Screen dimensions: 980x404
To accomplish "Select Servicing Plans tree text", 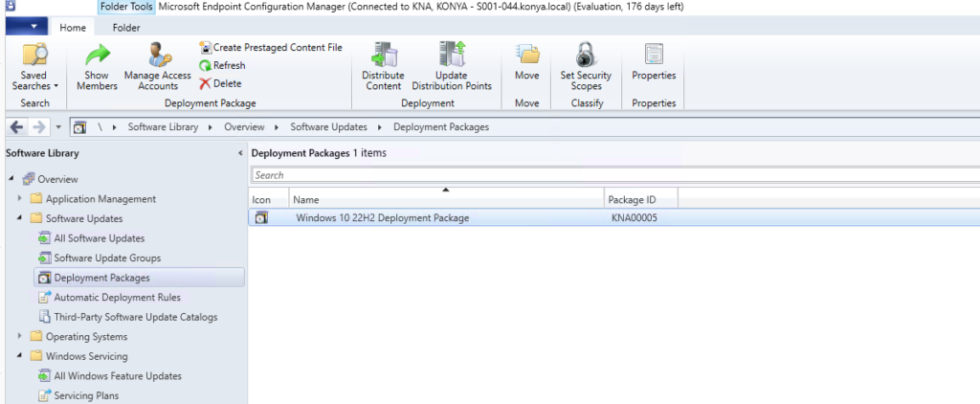I will (x=86, y=396).
